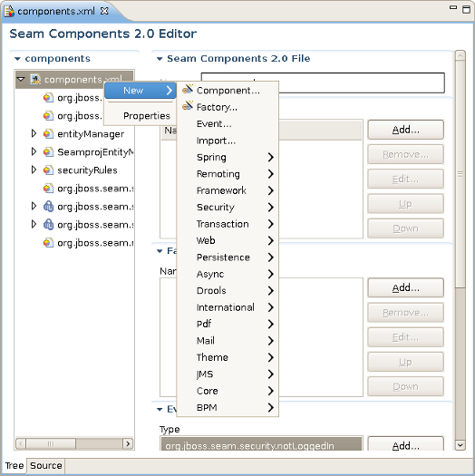
Task: Click the components.xml file icon in the editor tab
Action: pyautogui.click(x=9, y=11)
